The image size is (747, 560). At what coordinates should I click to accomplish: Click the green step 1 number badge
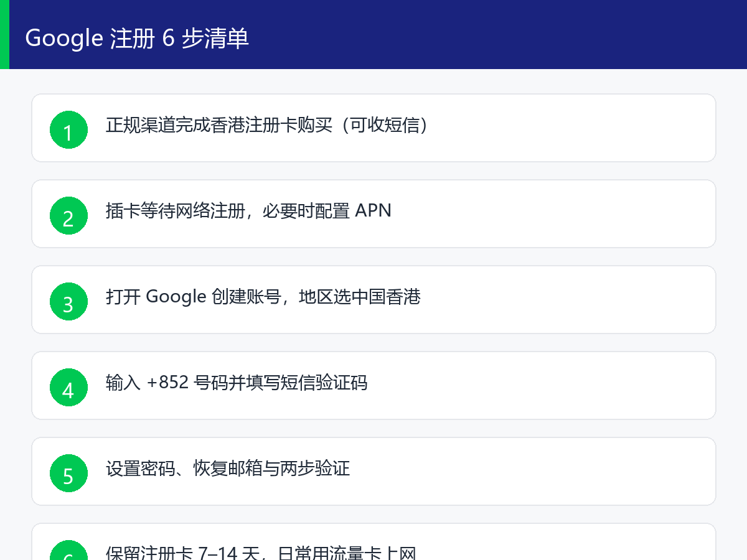(x=68, y=130)
